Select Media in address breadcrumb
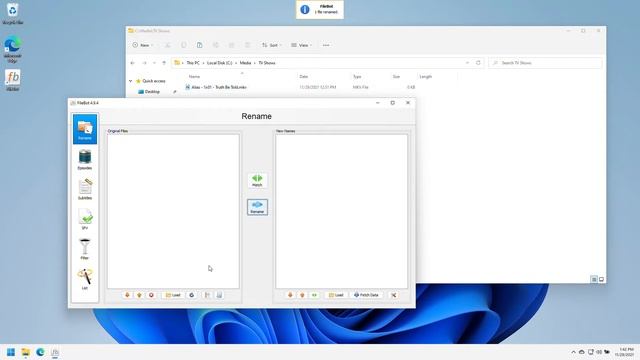The image size is (640, 360). [x=245, y=63]
